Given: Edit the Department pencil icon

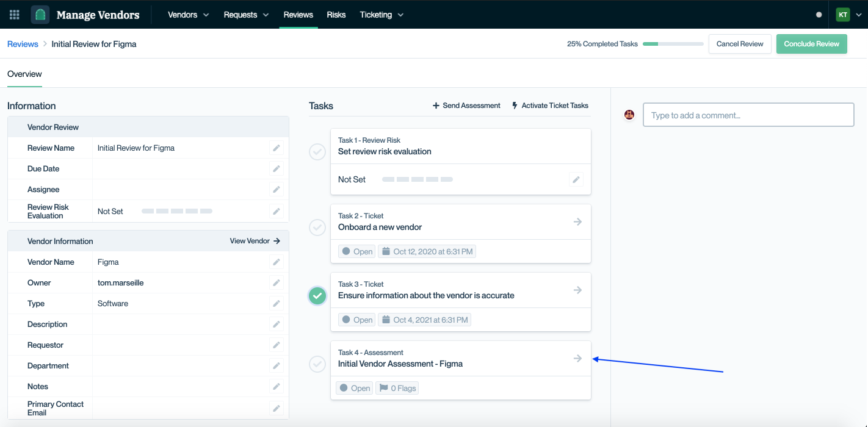Looking at the screenshot, I should pyautogui.click(x=277, y=366).
